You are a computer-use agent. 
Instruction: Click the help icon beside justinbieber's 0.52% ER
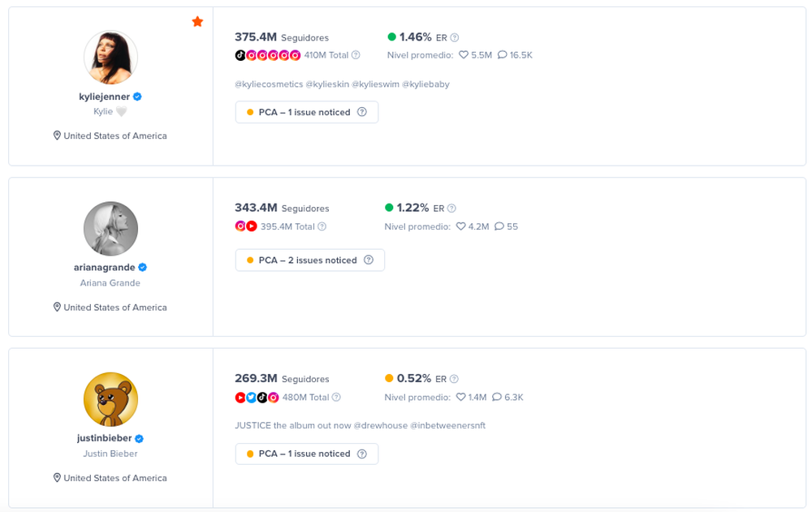(454, 379)
